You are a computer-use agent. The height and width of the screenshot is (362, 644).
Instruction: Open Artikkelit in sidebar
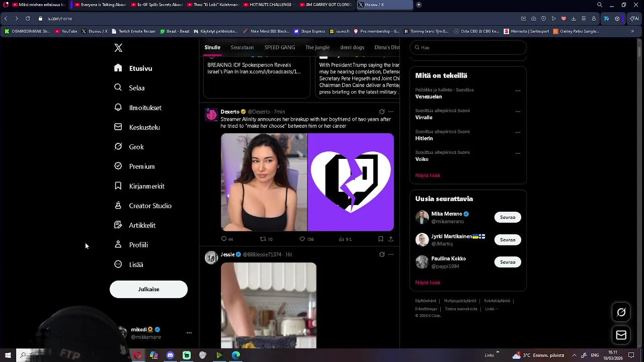(135, 225)
